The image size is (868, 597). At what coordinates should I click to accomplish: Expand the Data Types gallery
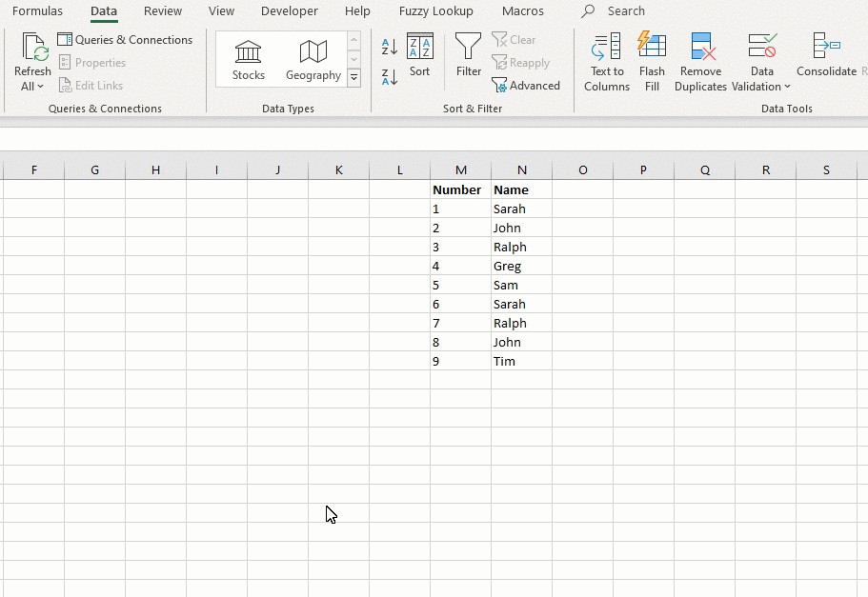click(354, 78)
